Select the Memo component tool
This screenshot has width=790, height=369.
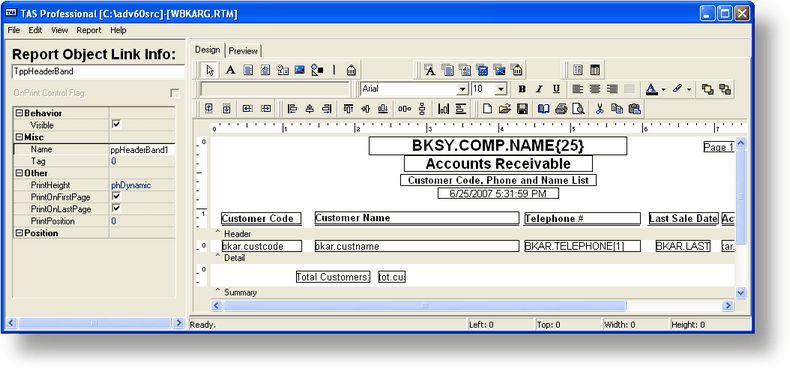(x=247, y=70)
